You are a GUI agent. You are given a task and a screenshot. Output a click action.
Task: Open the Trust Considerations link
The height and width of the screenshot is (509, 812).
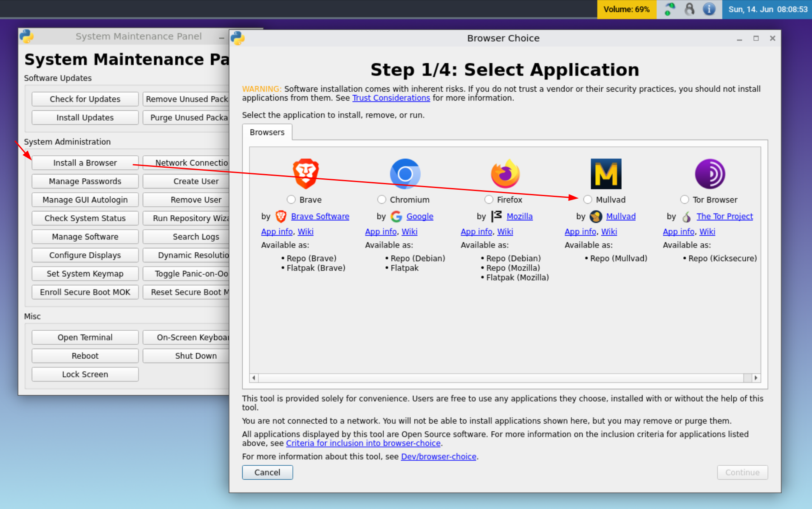pos(391,98)
